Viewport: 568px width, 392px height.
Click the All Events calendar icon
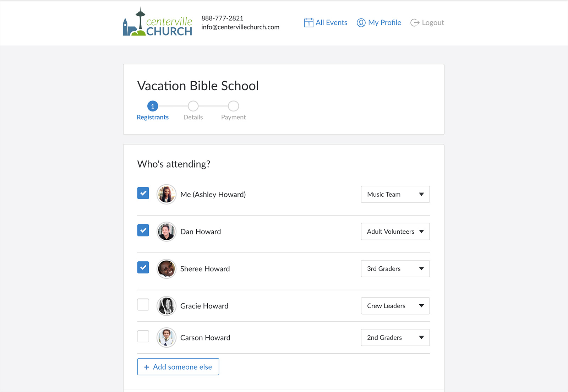308,23
